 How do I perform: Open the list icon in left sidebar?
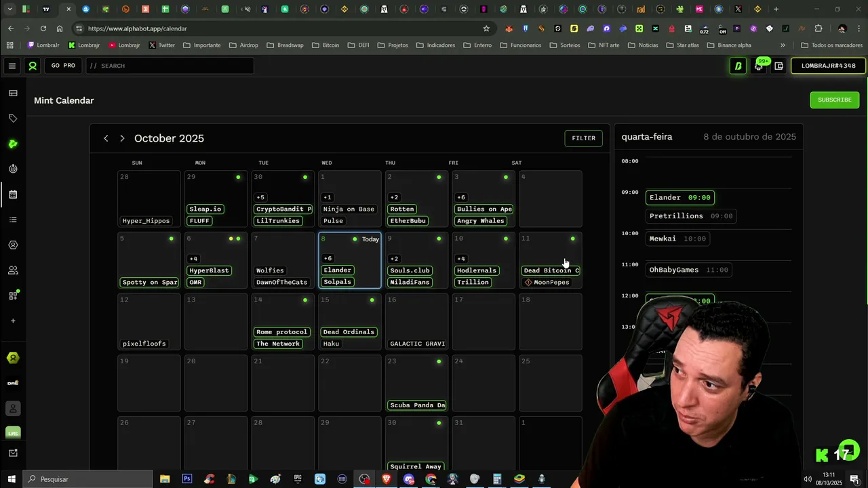pyautogui.click(x=13, y=220)
